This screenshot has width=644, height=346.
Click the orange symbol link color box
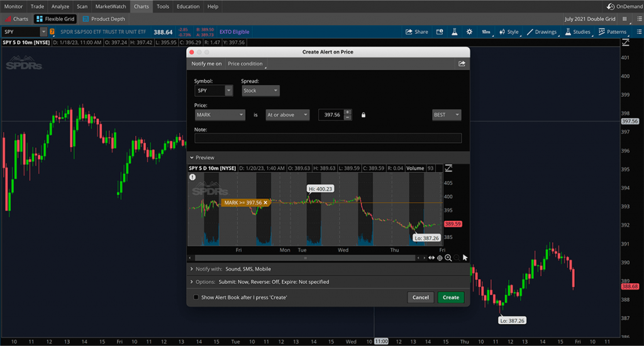(52, 31)
